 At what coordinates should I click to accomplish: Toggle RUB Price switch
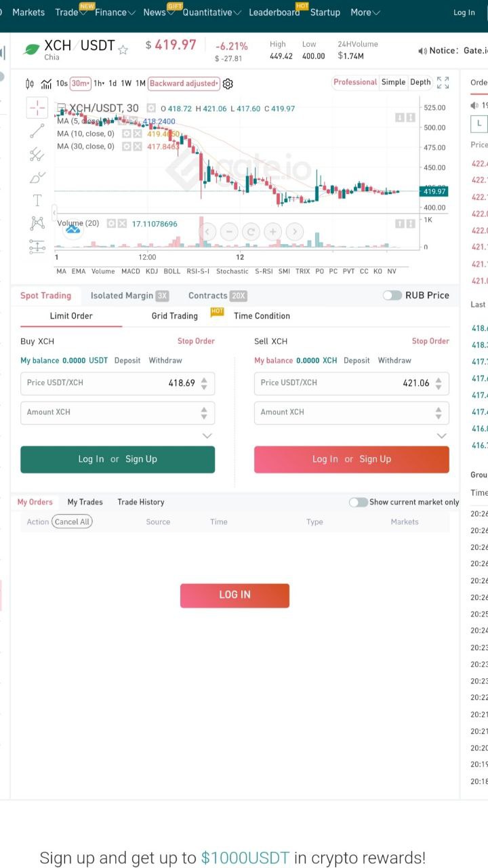392,296
